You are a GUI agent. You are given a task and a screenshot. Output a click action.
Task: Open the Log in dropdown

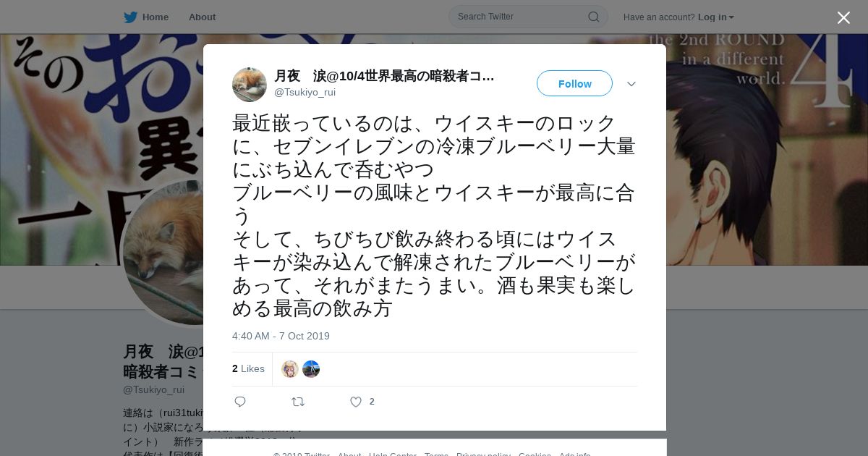(716, 17)
